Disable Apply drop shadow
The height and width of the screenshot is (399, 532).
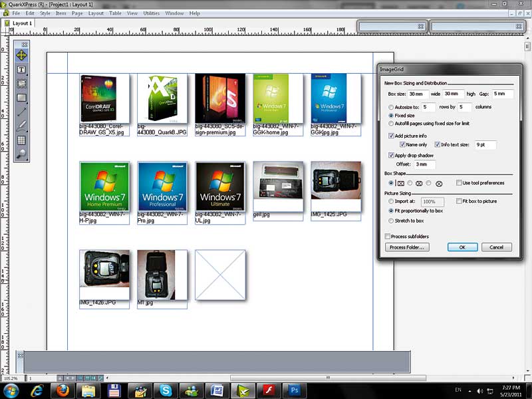(x=391, y=156)
